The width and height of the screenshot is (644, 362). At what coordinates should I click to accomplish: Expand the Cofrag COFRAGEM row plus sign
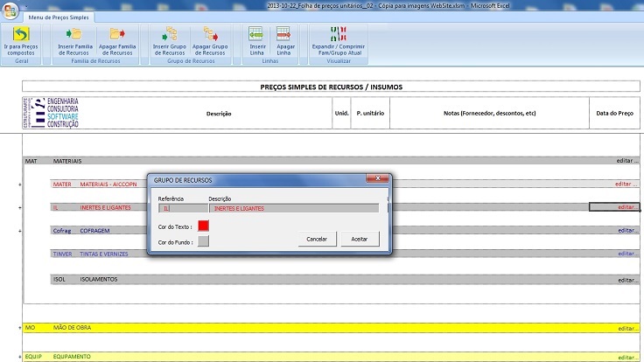click(19, 231)
